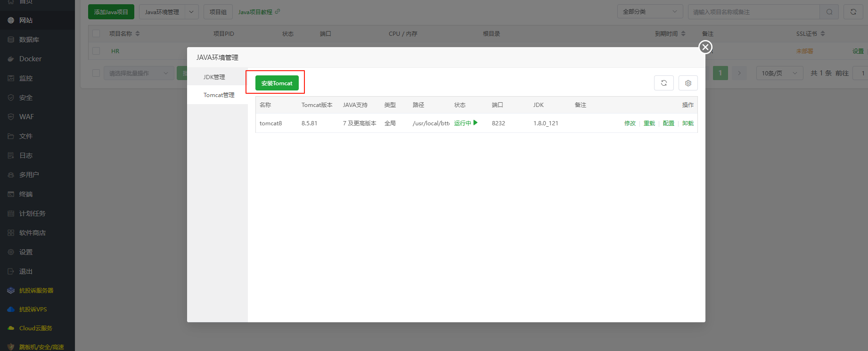Open the 10条/页 page size dropdown
The width and height of the screenshot is (868, 351).
pyautogui.click(x=779, y=73)
